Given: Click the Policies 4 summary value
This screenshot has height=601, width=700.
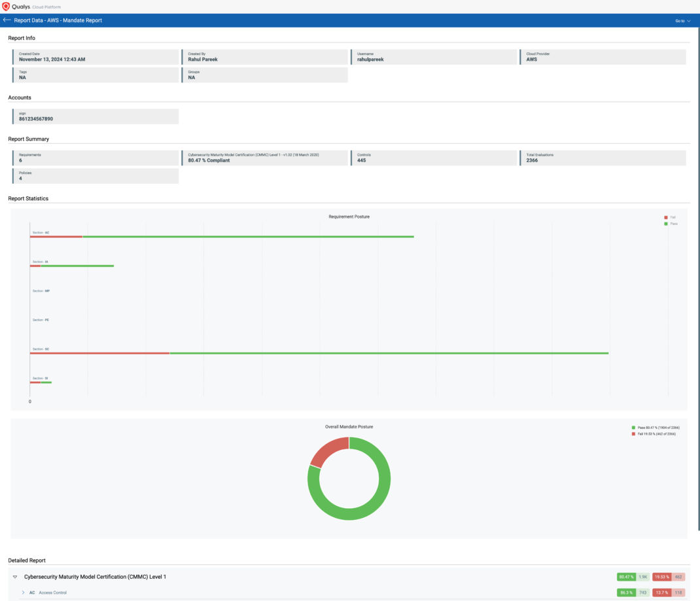Looking at the screenshot, I should (20, 179).
